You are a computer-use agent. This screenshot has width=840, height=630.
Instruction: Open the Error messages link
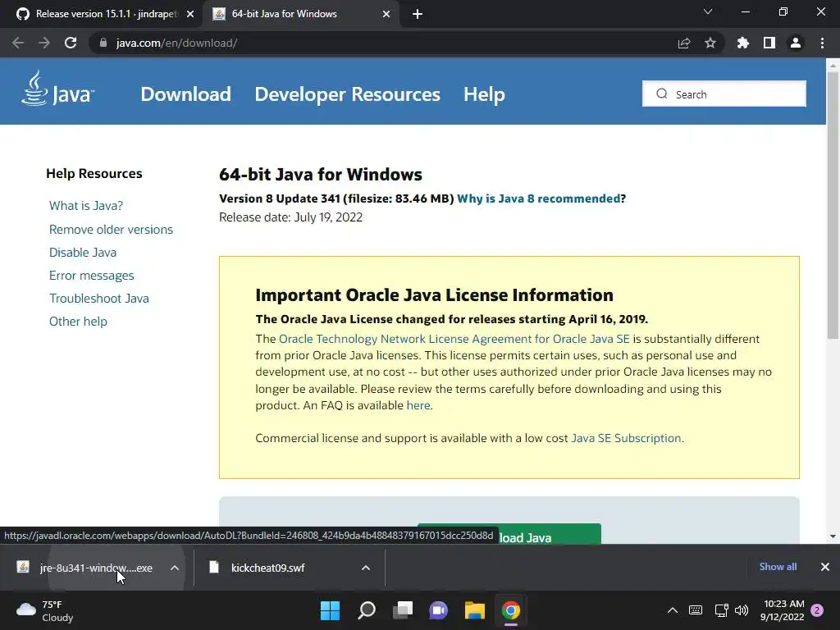[92, 276]
